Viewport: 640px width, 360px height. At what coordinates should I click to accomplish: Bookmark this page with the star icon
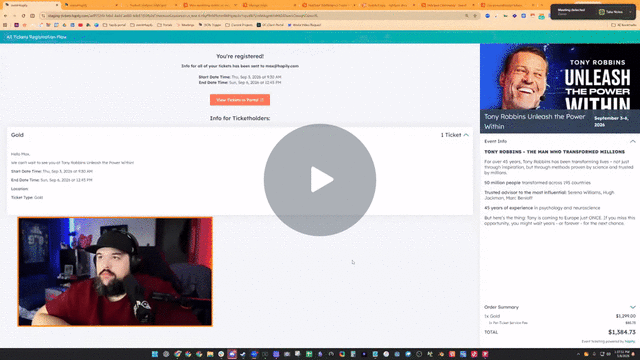pyautogui.click(x=475, y=16)
